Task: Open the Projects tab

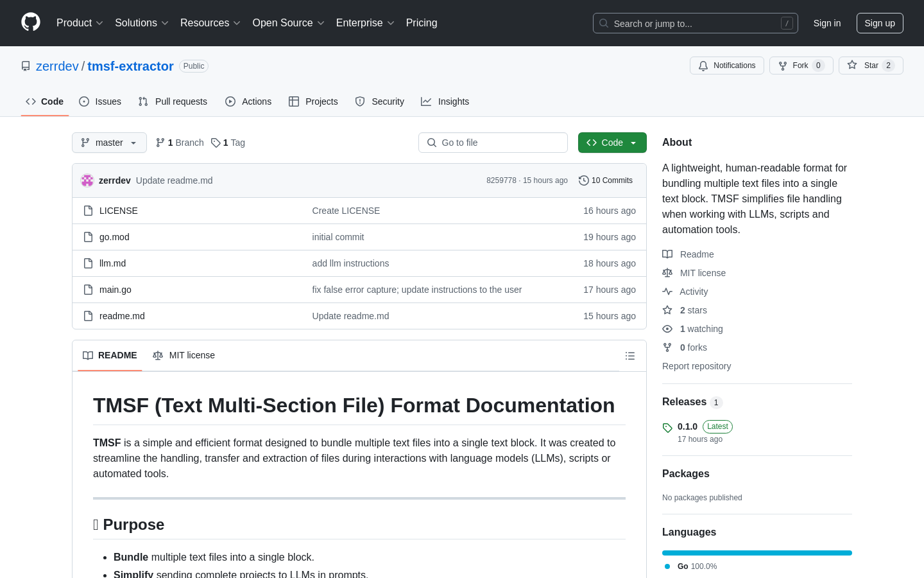Action: [313, 101]
